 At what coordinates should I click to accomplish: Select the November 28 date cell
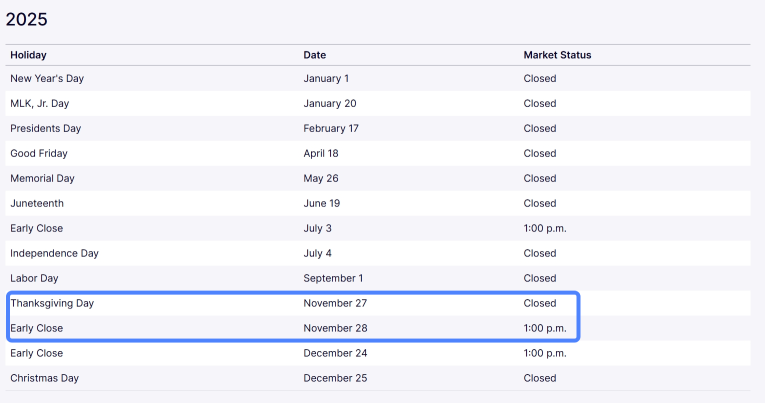(335, 328)
